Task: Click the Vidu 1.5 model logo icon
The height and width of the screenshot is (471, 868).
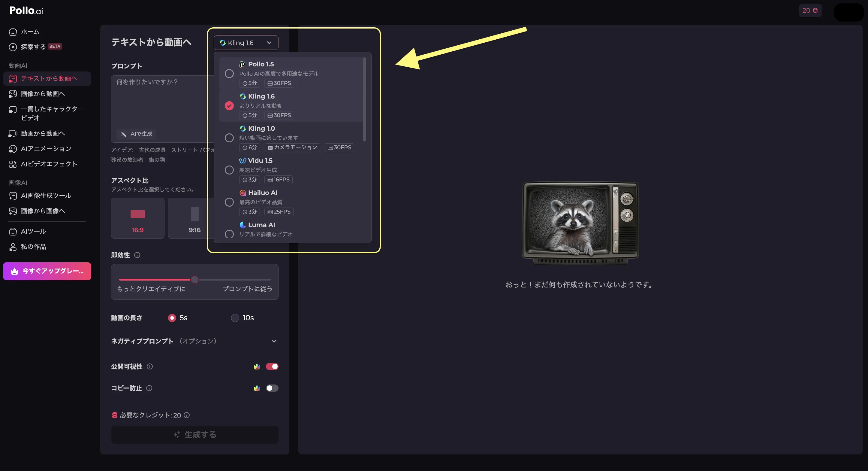Action: click(x=242, y=160)
